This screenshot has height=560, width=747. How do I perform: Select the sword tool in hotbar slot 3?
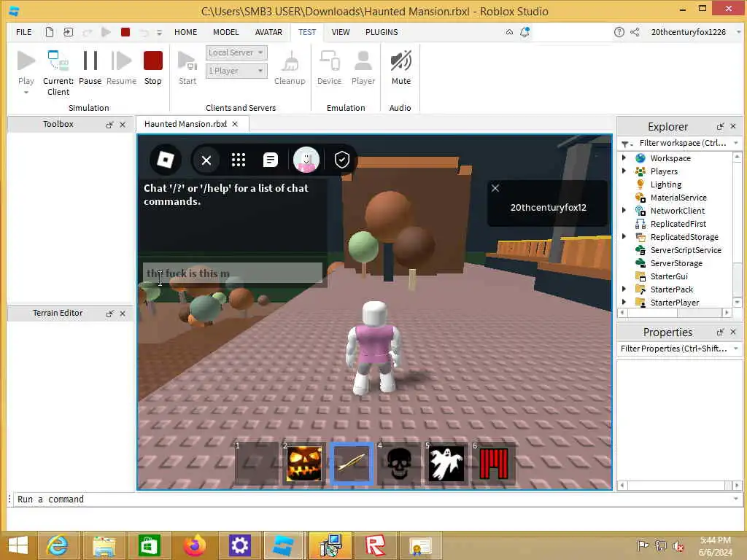tap(352, 463)
